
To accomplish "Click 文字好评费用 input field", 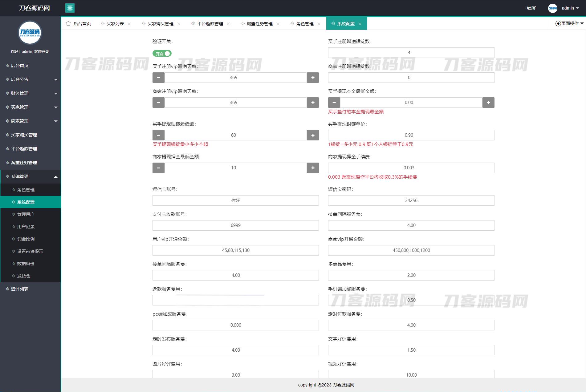I will (411, 350).
